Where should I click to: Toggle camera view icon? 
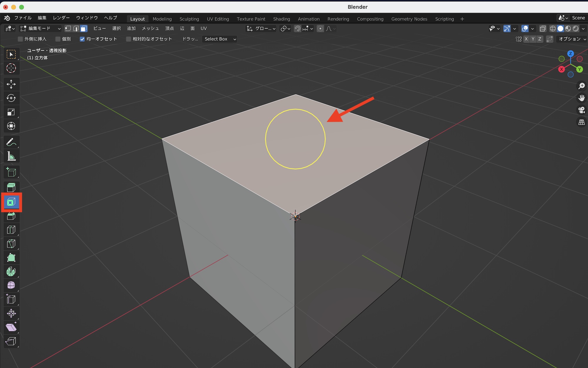pos(581,110)
